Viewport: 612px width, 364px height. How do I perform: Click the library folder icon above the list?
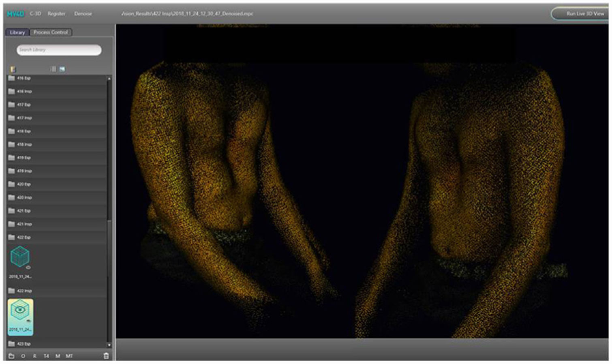point(13,69)
